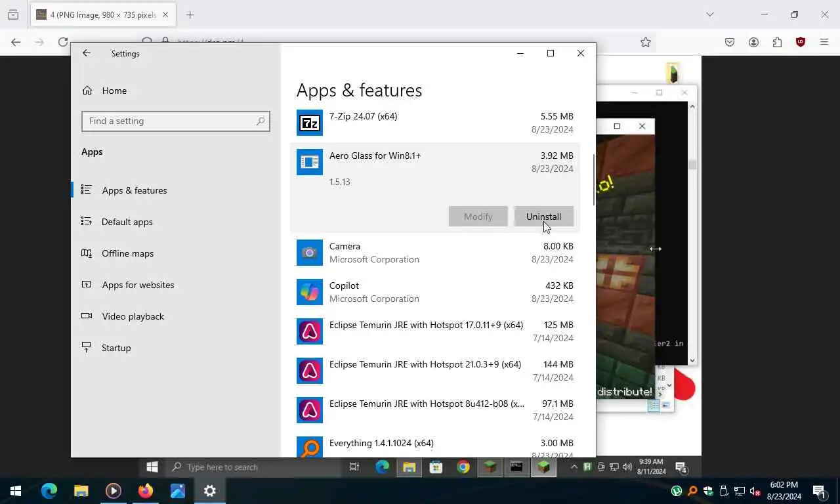Select Eclipse Temurin JRE 17.0.11+9 entry
This screenshot has width=840, height=504.
pyautogui.click(x=435, y=331)
